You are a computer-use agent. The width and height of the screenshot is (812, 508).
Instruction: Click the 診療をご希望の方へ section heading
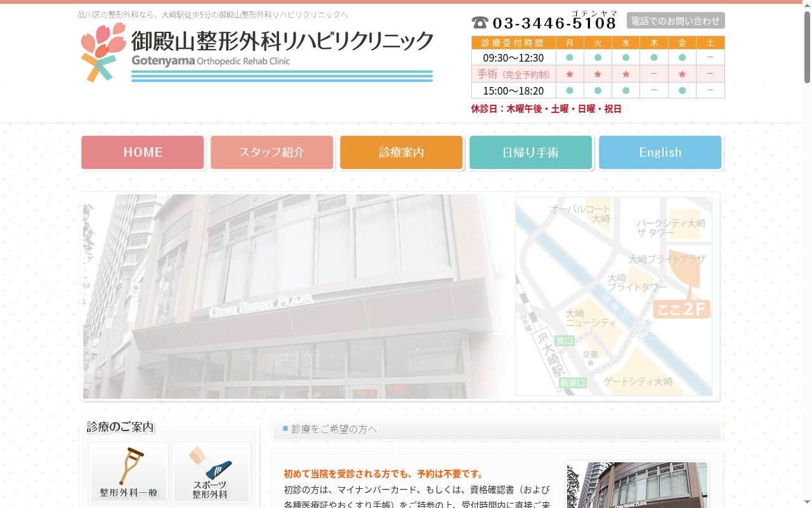pos(334,429)
